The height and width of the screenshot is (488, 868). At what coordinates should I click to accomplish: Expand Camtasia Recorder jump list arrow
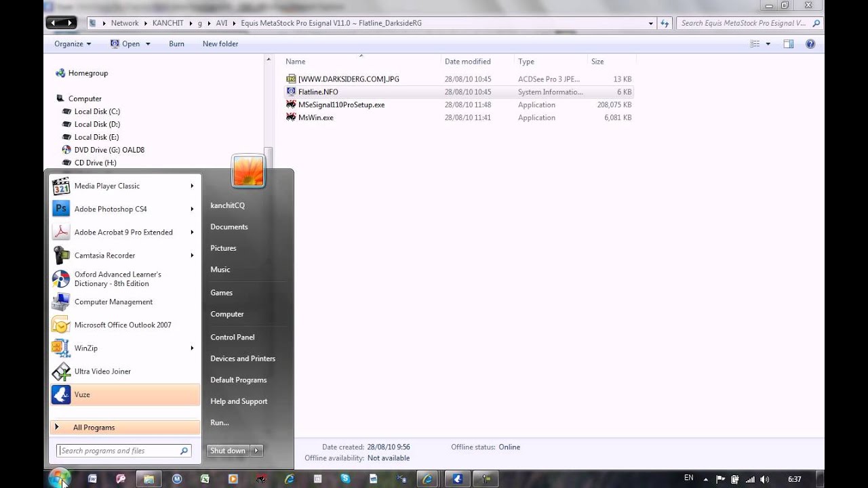point(192,255)
